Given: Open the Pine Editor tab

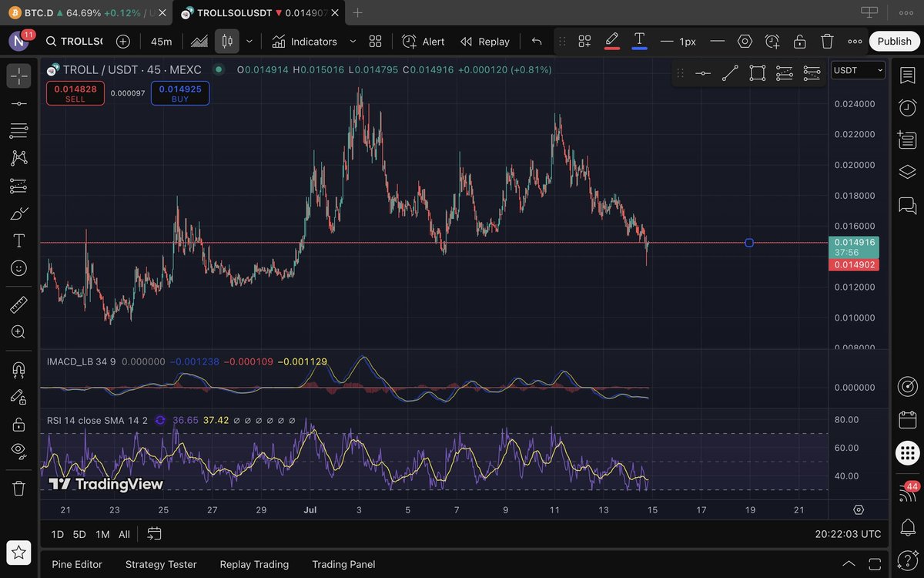Looking at the screenshot, I should click(x=77, y=564).
